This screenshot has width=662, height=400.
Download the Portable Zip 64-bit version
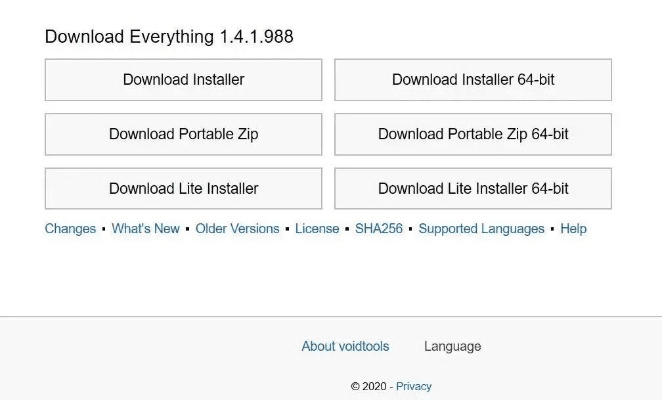(x=473, y=134)
